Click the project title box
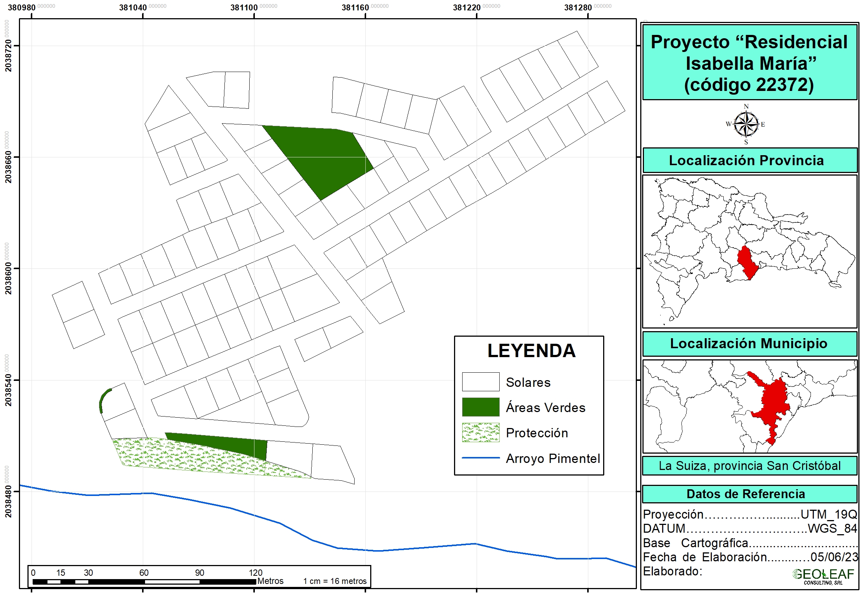Viewport: 868px width, 614px height. point(749,62)
